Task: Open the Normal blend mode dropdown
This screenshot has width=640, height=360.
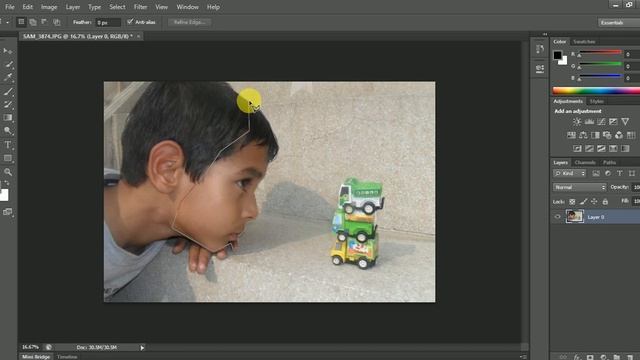Action: coord(580,187)
